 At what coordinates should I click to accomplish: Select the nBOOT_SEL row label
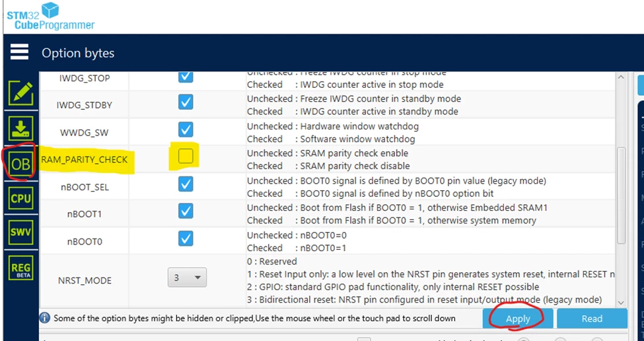84,187
